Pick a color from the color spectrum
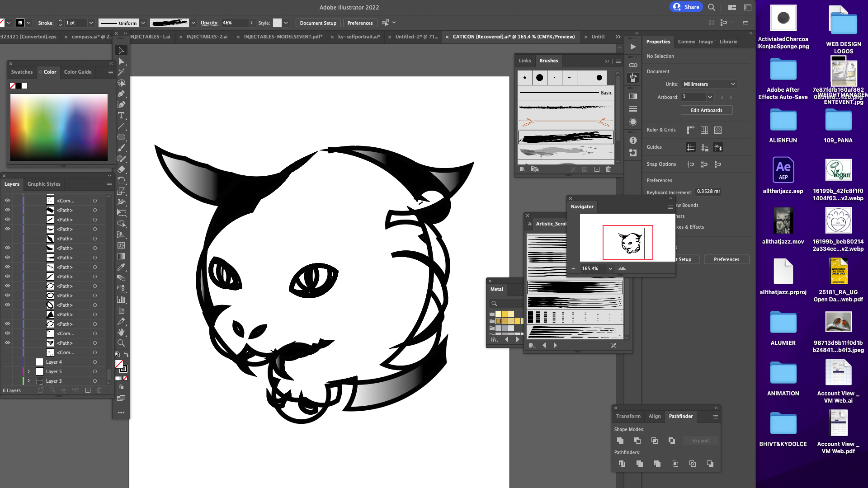The width and height of the screenshot is (868, 488). point(59,127)
